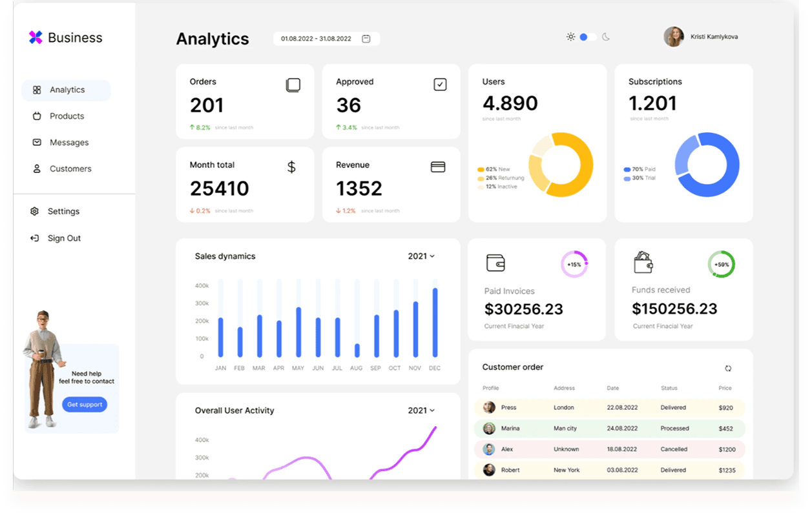Click the Orders card copy icon
The width and height of the screenshot is (812, 517).
(294, 85)
